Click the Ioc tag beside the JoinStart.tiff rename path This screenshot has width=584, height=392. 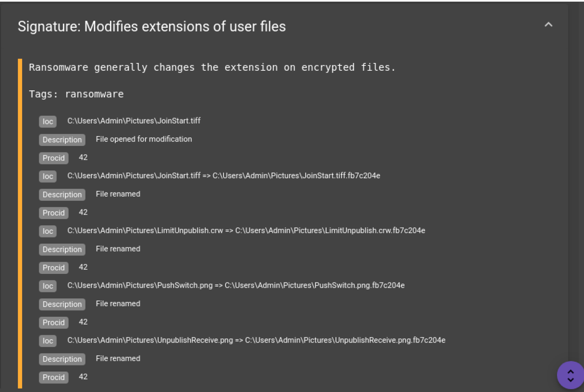pos(48,176)
